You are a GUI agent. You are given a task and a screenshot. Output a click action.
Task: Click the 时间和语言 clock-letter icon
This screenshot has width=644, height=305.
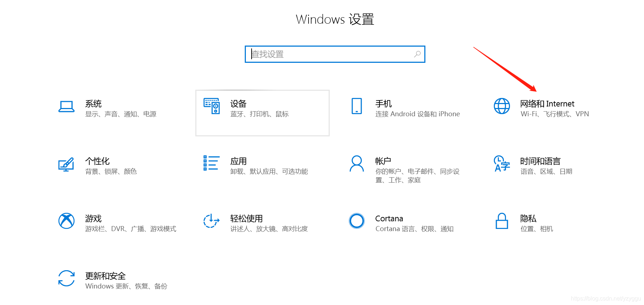pos(502,164)
